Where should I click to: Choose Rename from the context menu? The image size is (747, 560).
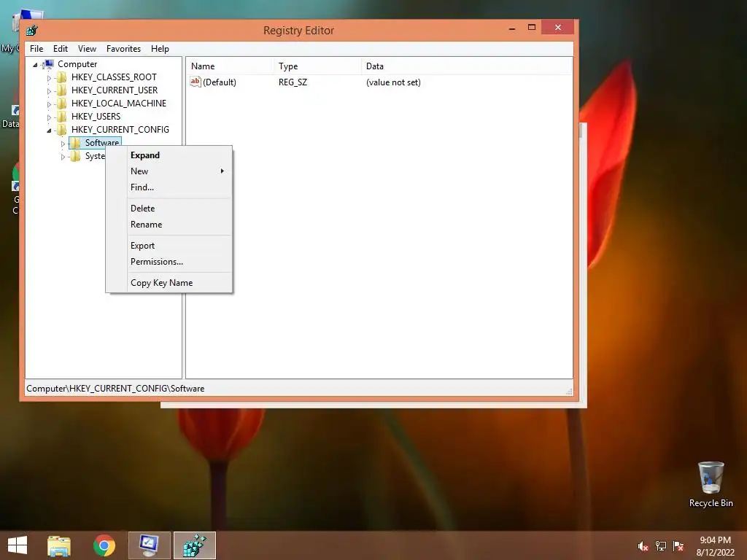169,225
